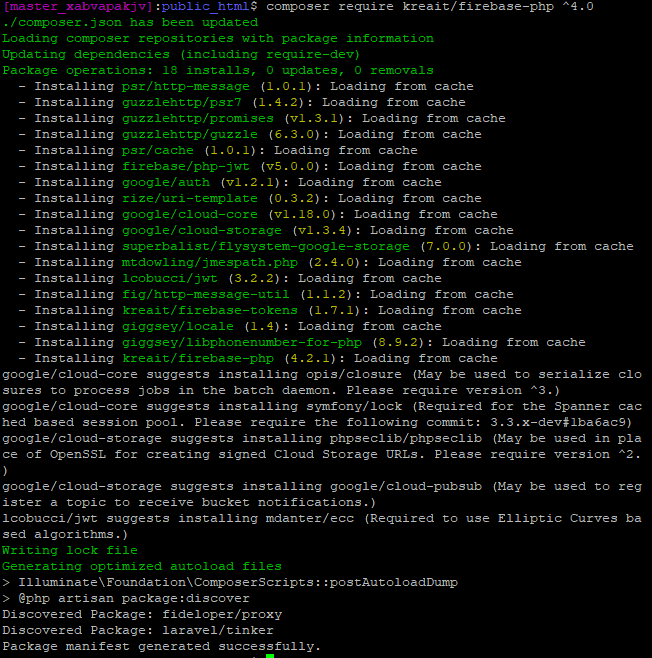652x658 pixels.
Task: Click the green terminal cursor block
Action: click(x=270, y=656)
